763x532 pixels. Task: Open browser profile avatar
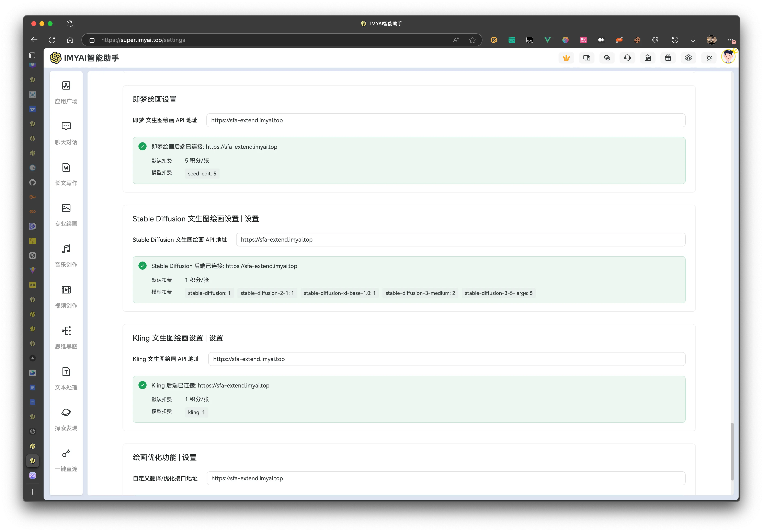[x=711, y=40]
